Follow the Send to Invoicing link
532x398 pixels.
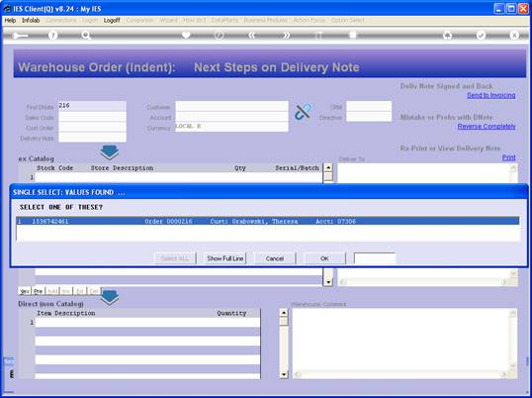(x=490, y=95)
